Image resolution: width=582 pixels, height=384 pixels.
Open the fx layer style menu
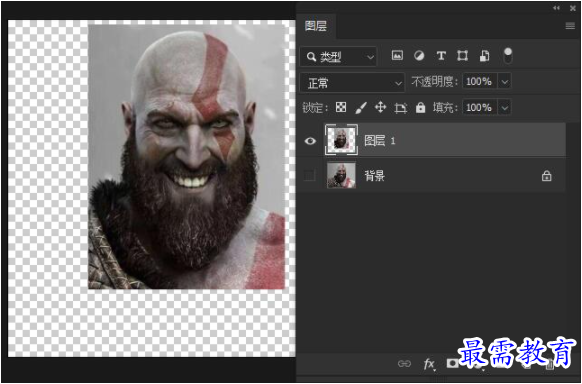[x=429, y=364]
